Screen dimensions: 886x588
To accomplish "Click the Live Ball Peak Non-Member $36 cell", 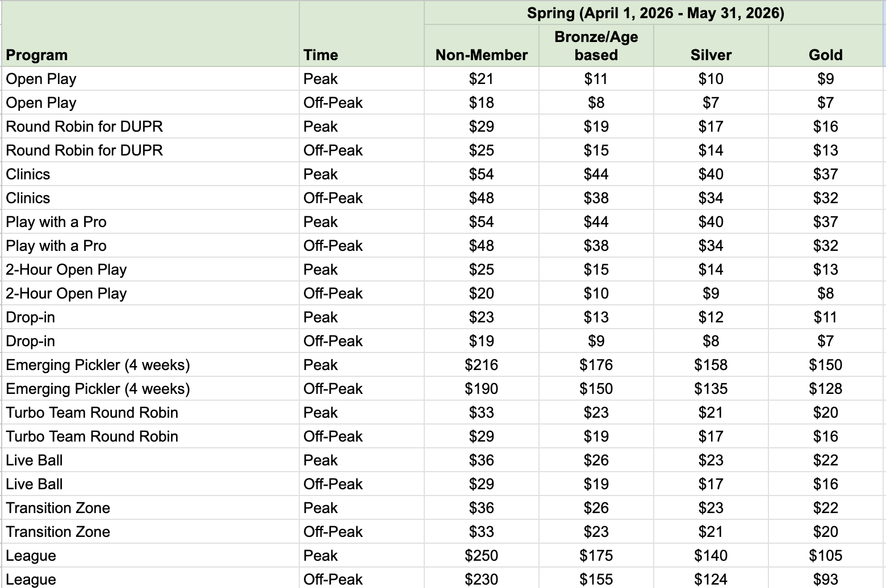I will point(482,460).
